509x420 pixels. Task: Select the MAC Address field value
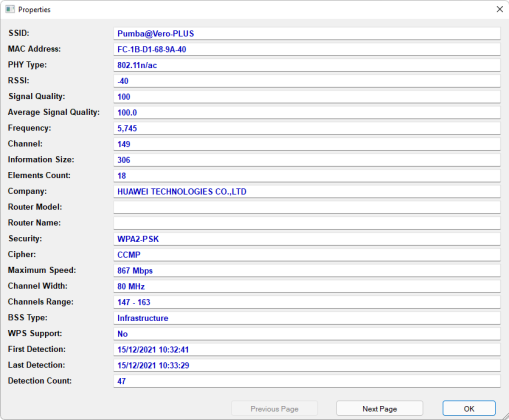click(307, 49)
